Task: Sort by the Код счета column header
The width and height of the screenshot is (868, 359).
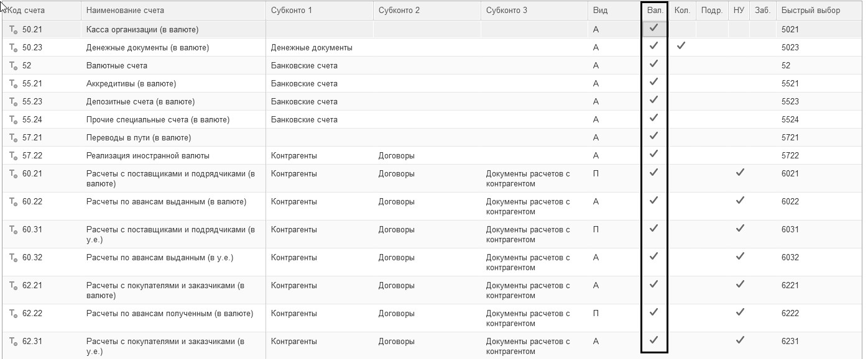Action: (x=28, y=11)
